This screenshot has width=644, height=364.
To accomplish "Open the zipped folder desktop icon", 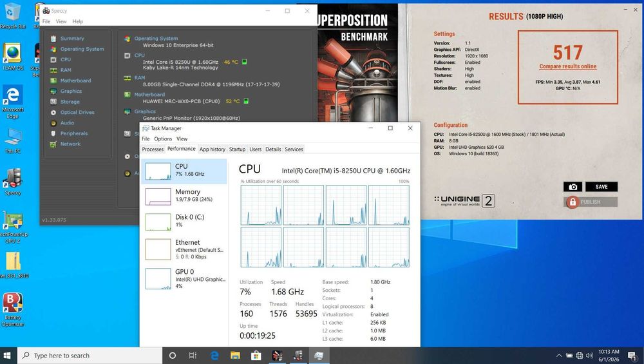I will [x=14, y=265].
